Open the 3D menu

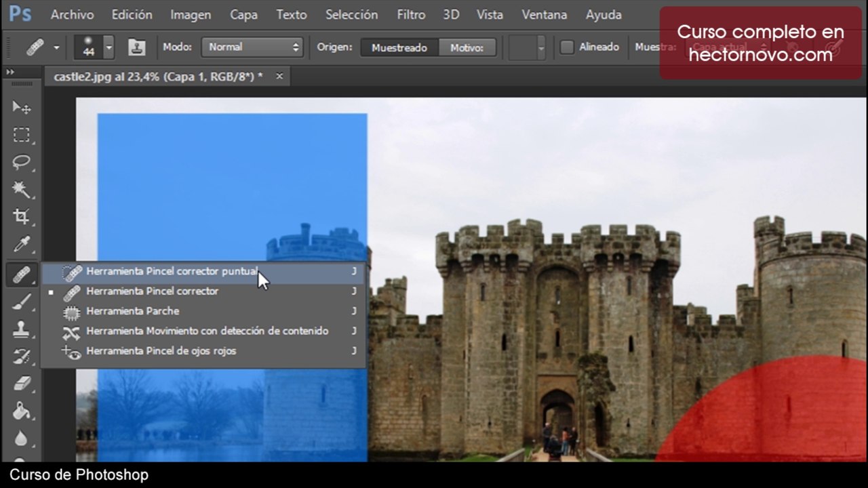pos(451,14)
